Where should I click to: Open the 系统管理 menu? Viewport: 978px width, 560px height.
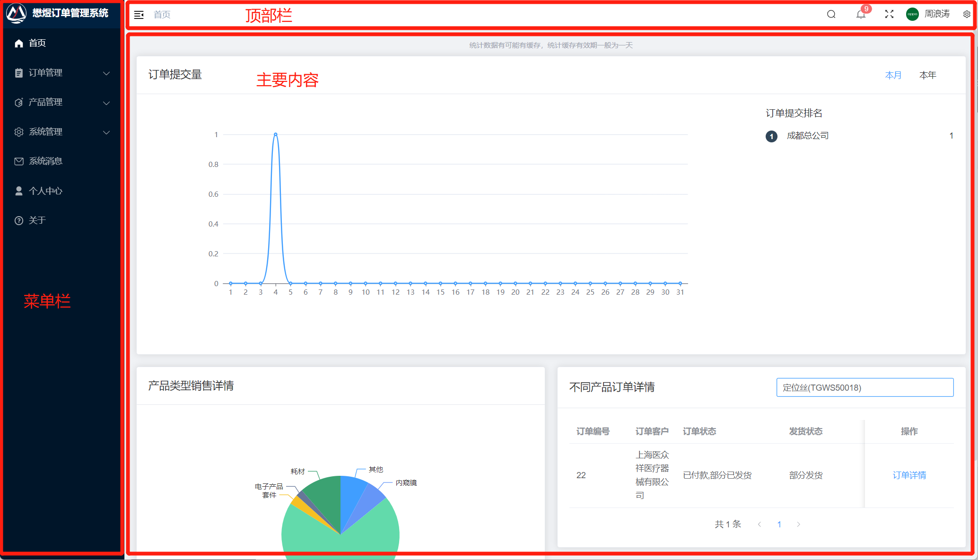(62, 132)
